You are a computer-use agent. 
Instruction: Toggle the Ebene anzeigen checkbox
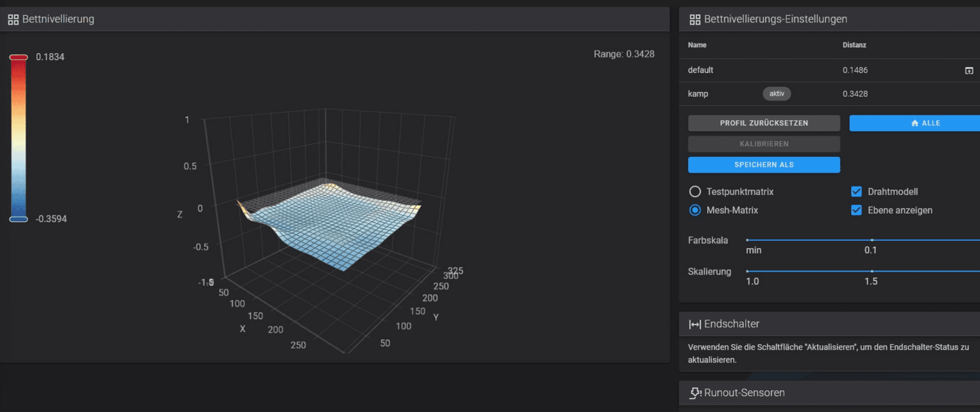click(856, 210)
